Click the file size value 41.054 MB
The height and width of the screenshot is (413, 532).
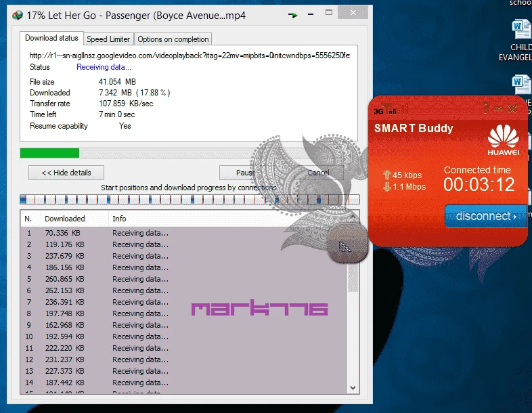(117, 82)
